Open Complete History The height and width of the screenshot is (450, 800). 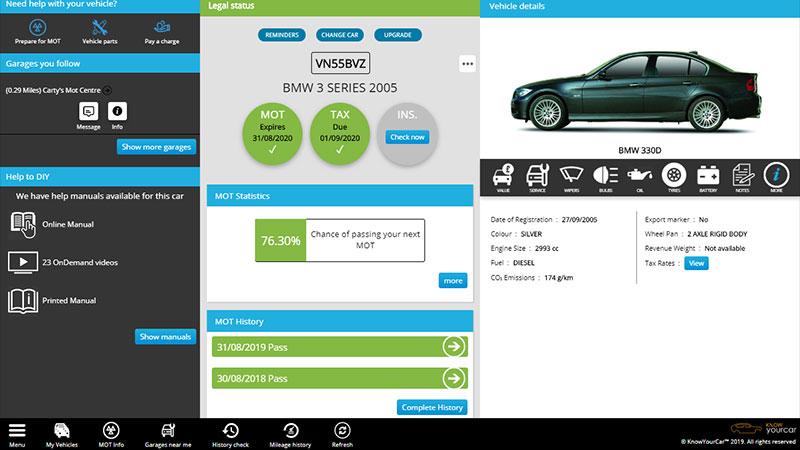tap(432, 407)
